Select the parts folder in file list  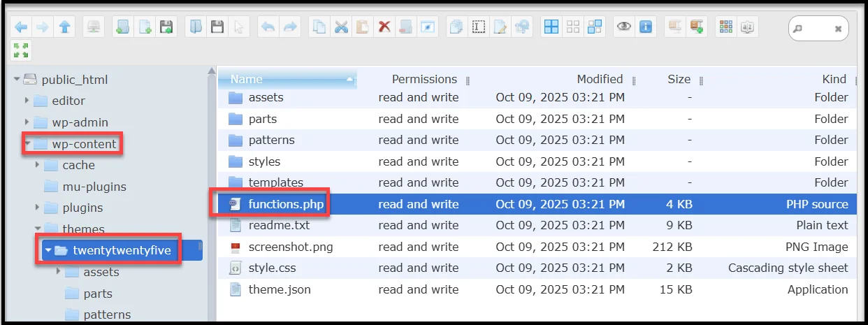pos(537,119)
